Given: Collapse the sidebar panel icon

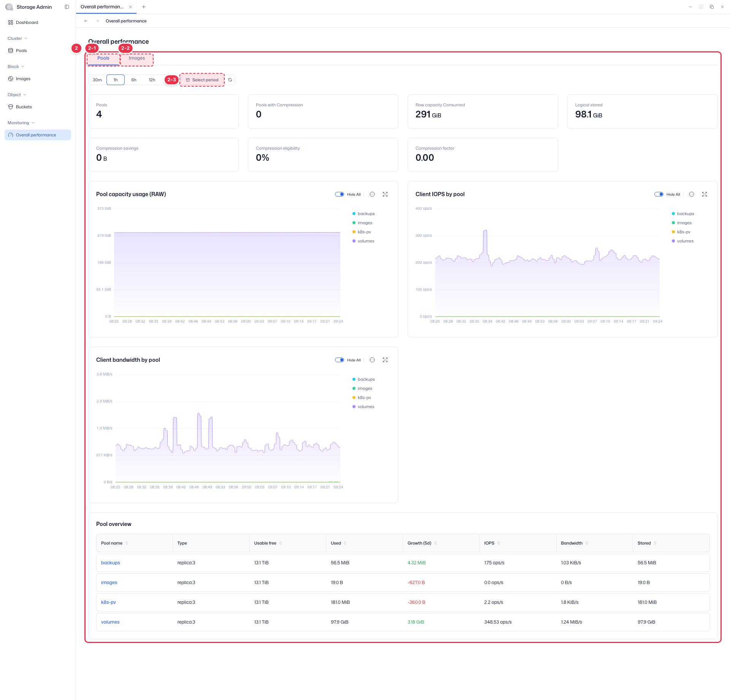Looking at the screenshot, I should pos(67,7).
